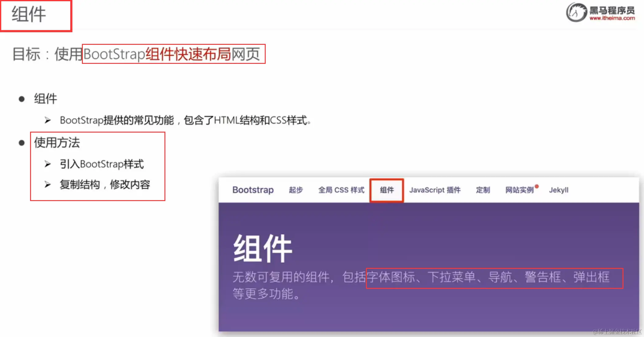Click the www.itheima.com URL text

[612, 18]
